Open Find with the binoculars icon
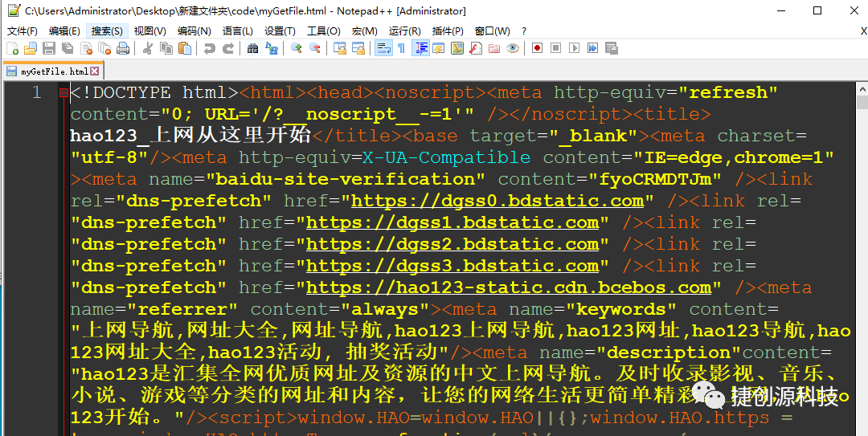This screenshot has width=868, height=436. (252, 48)
